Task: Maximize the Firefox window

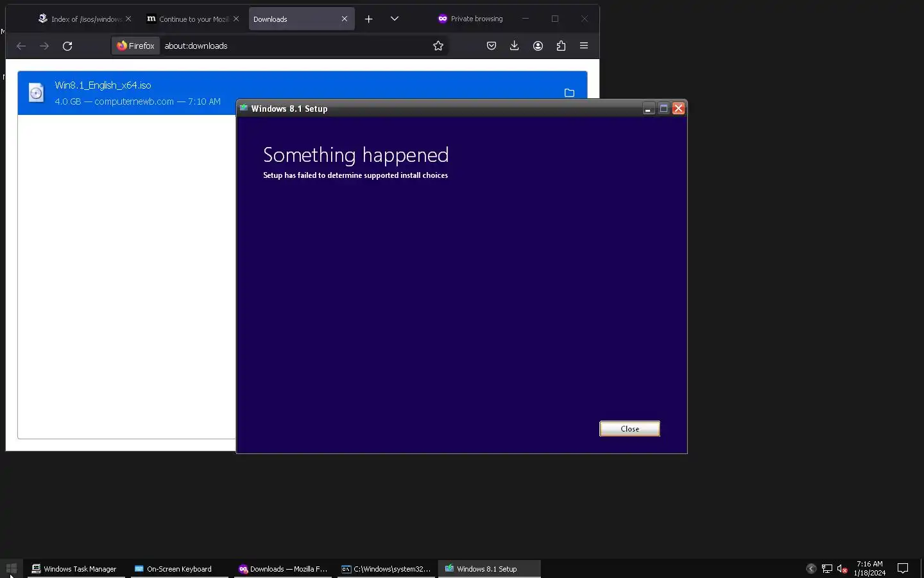Action: (x=555, y=19)
